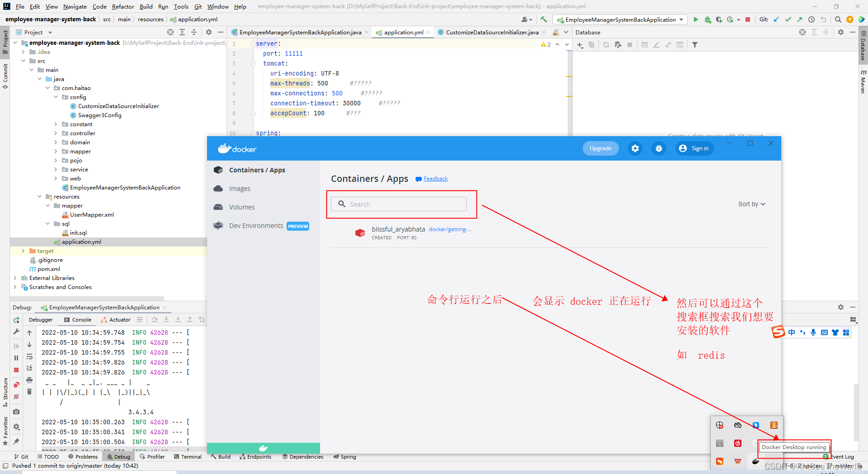
Task: Click the Run green play icon
Action: (x=696, y=19)
